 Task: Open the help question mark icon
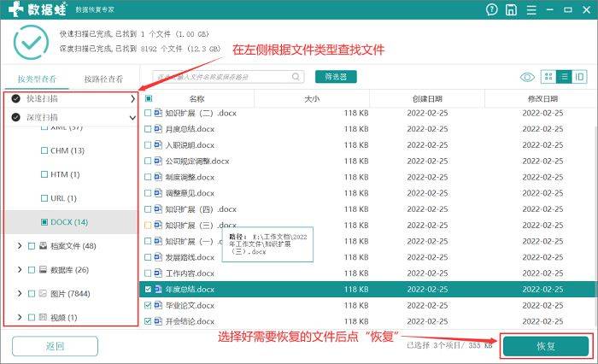point(492,10)
